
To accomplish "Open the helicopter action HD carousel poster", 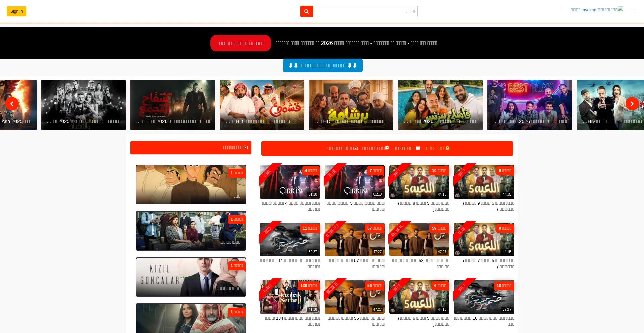I will pos(610,105).
